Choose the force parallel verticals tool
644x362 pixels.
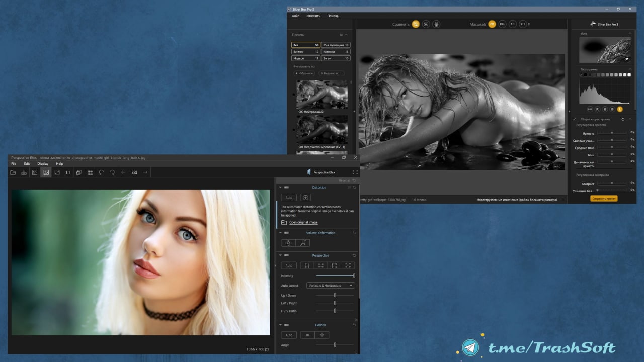click(306, 265)
